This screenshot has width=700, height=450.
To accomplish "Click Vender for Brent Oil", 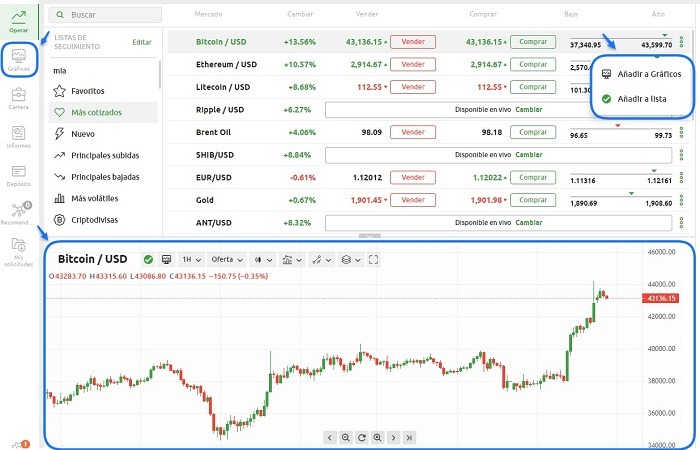I will (413, 132).
